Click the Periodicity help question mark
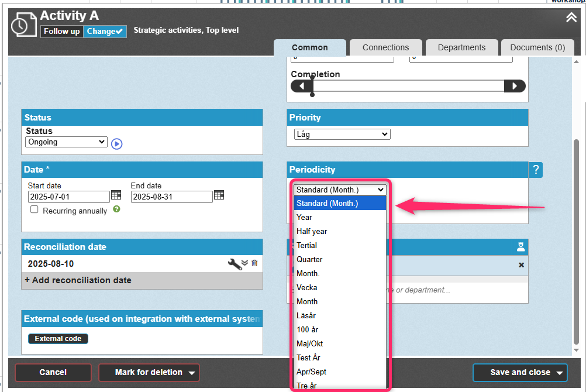This screenshot has height=392, width=586. point(536,170)
